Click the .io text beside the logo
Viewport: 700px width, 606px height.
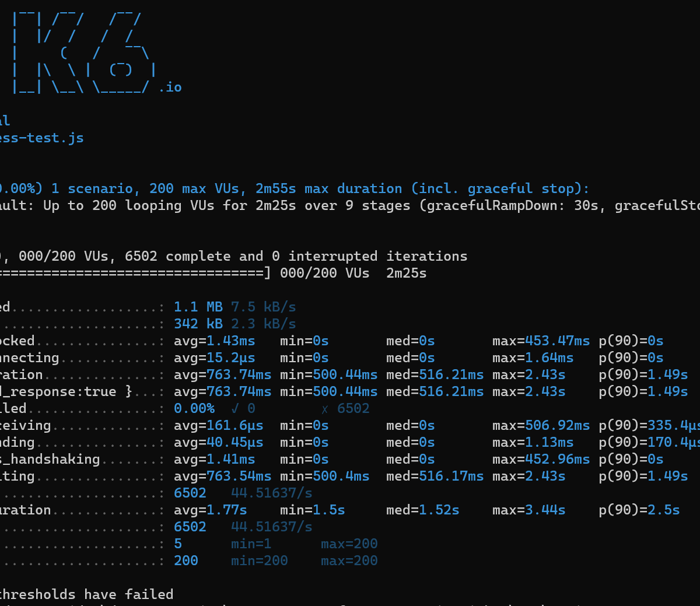(170, 87)
